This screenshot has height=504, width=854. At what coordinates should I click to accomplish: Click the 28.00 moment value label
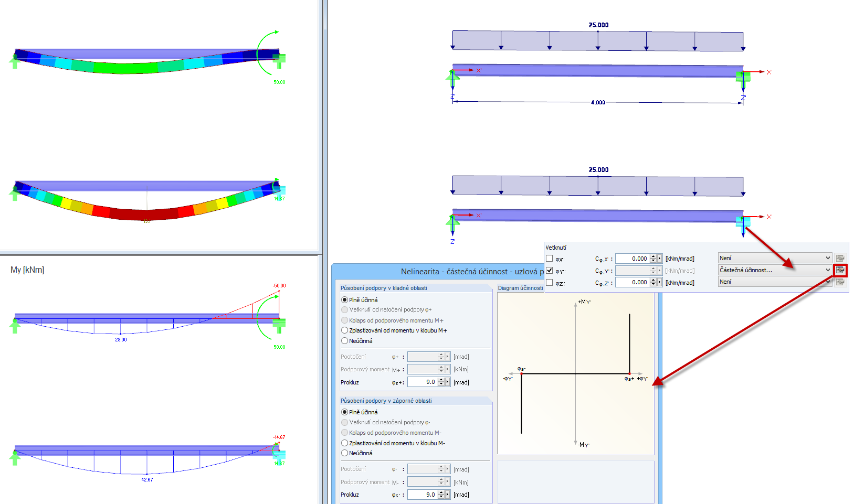pos(121,340)
